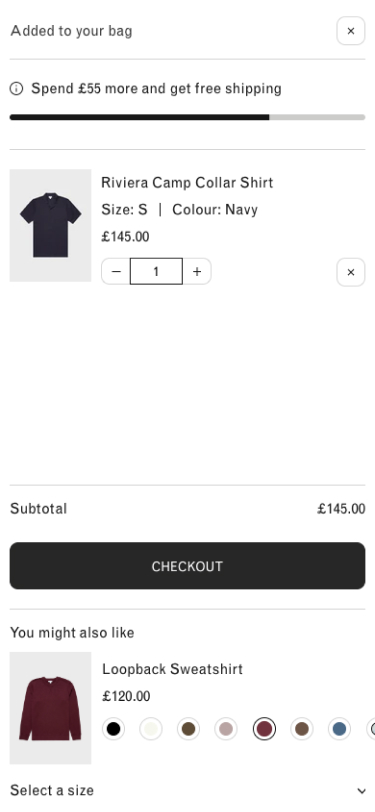Select the burgundy colour swatch

[264, 729]
